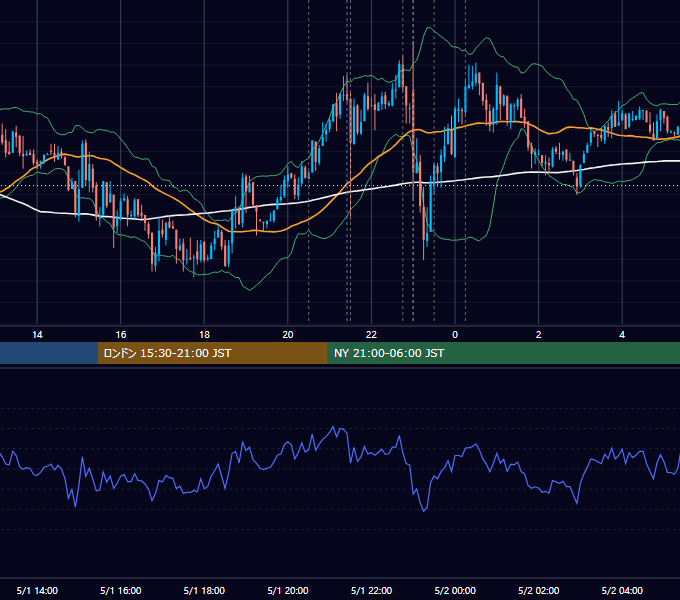Click the blue session bar before ロンドン

click(x=49, y=353)
